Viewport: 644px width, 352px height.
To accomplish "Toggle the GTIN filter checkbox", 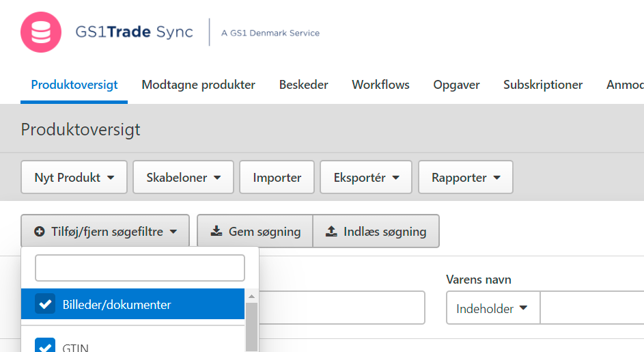I will pyautogui.click(x=45, y=347).
